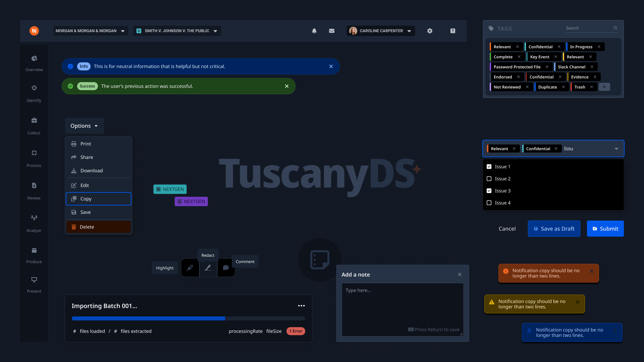Select the Redact tool icon

[208, 268]
